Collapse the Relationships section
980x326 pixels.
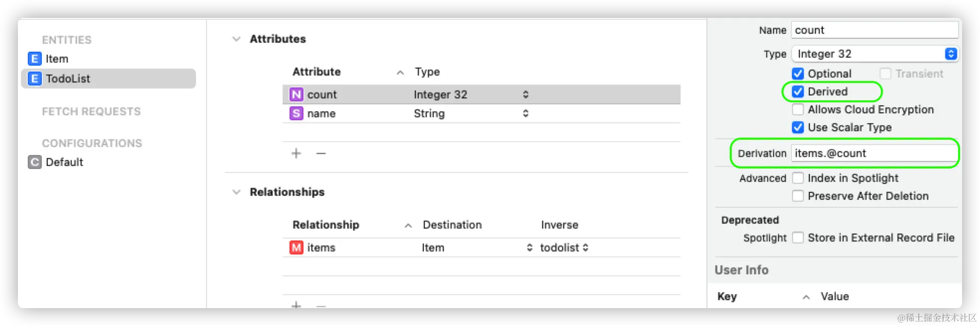(236, 192)
